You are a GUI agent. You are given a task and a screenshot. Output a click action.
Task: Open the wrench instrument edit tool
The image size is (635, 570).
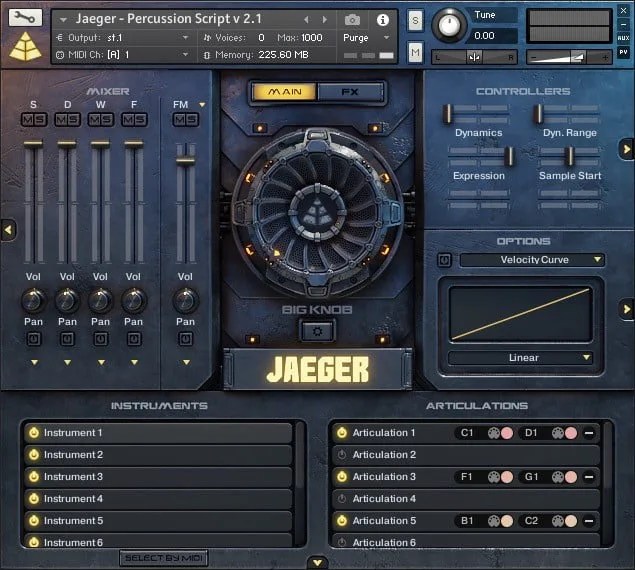coord(25,17)
